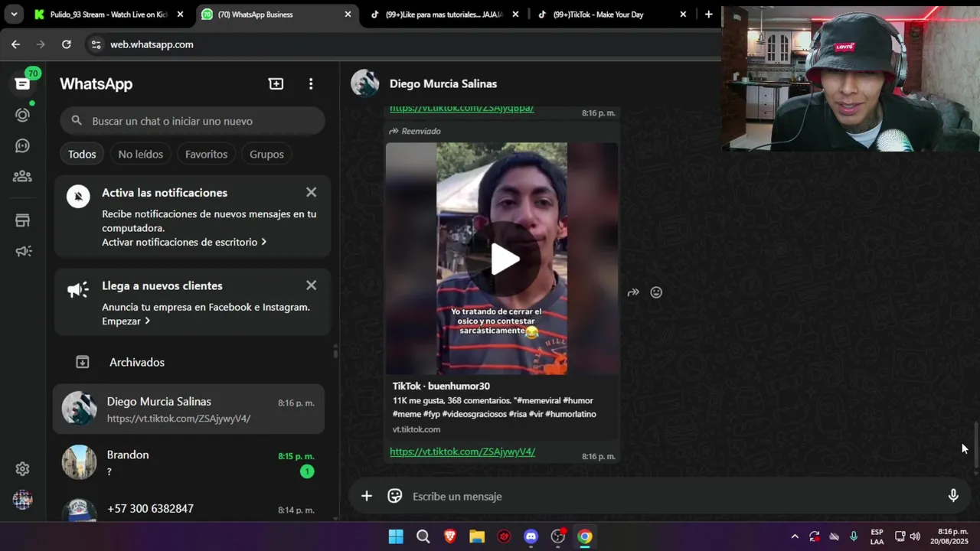Click the Reenviado forwarded label
The image size is (980, 551).
click(415, 131)
